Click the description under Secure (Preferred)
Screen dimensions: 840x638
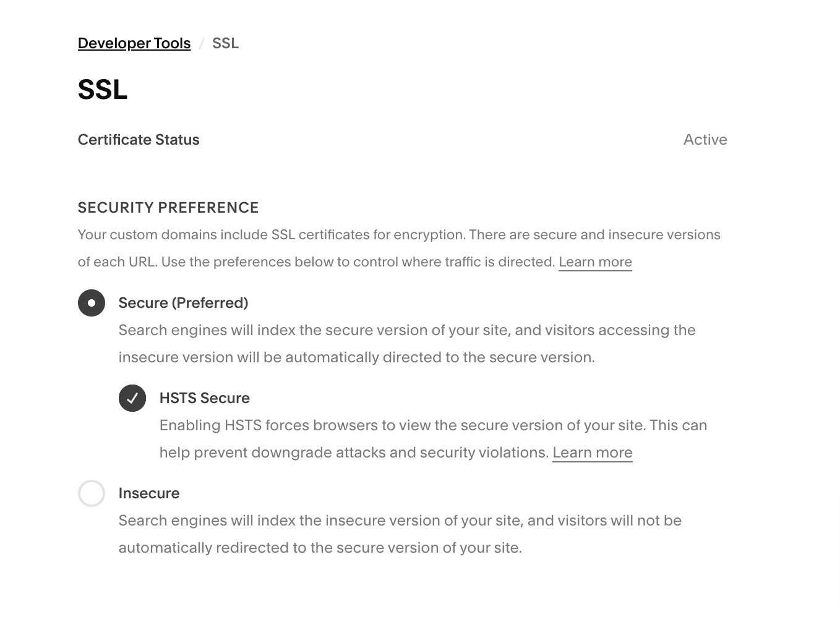tap(407, 344)
